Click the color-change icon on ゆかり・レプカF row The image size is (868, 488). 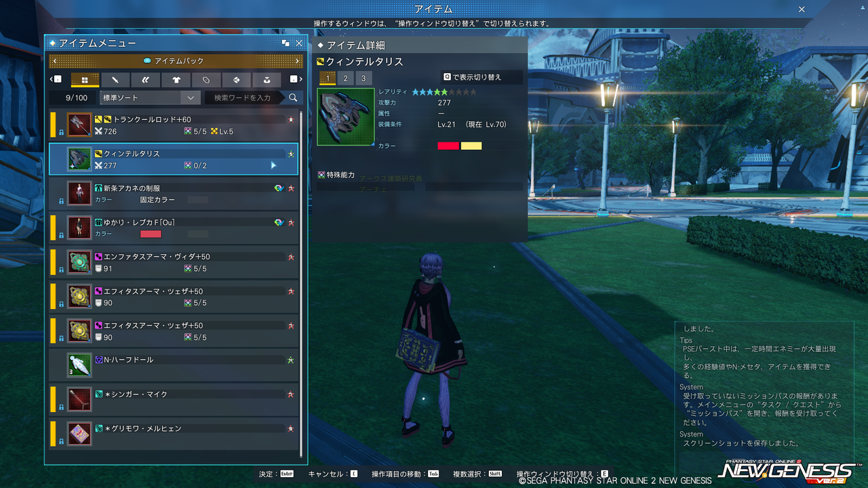point(279,222)
